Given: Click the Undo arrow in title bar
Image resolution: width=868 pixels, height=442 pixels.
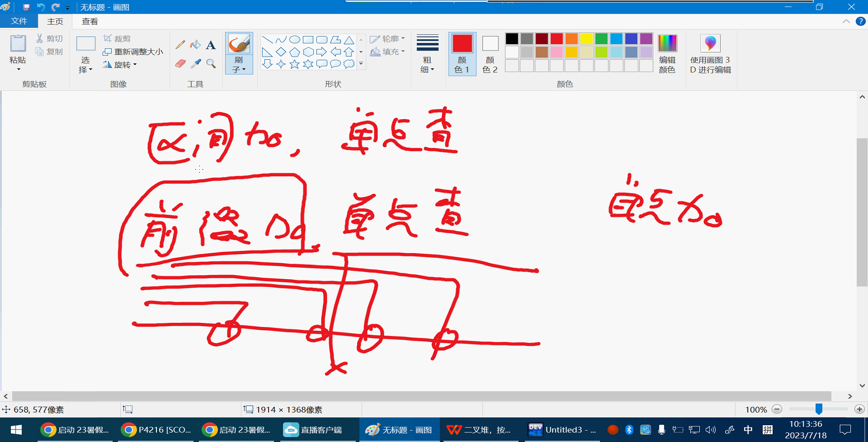Looking at the screenshot, I should [x=41, y=7].
